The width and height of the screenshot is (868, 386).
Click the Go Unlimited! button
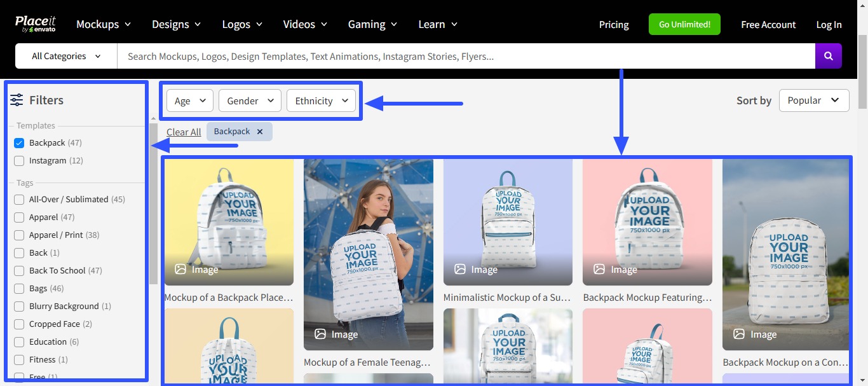(684, 24)
